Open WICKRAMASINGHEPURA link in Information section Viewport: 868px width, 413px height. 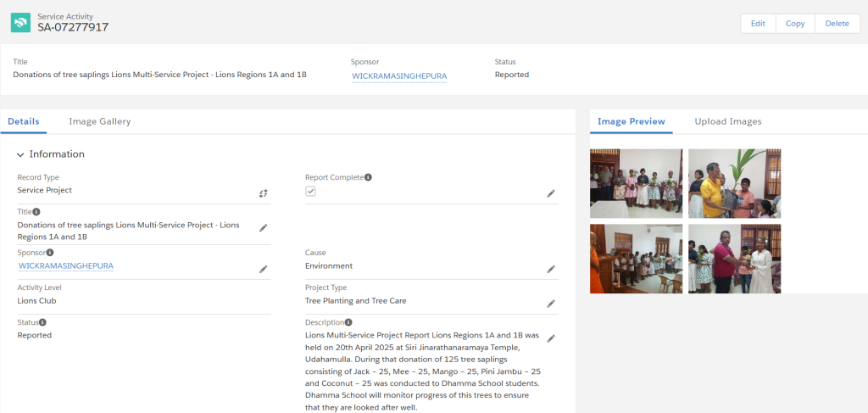point(66,265)
